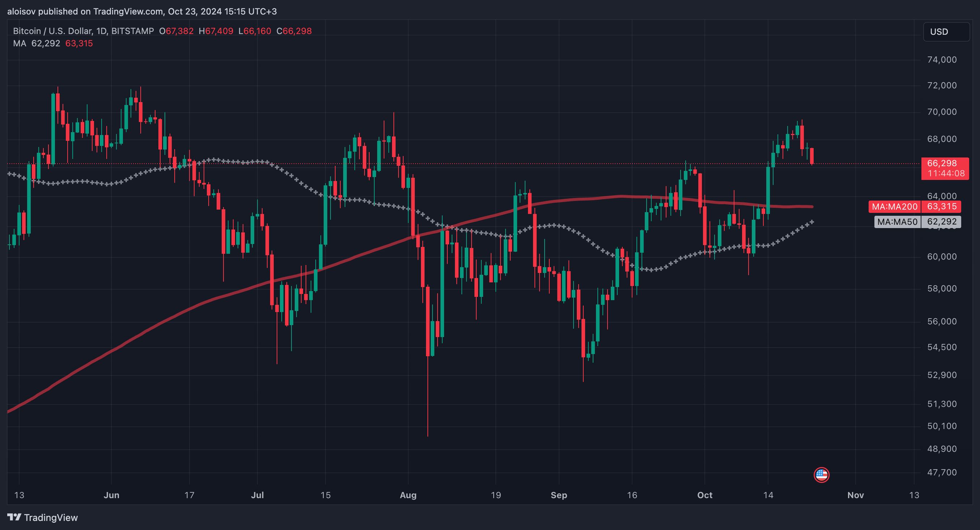Click the red 63,315 MA legend value
Screen dimensions: 980x530
tap(79, 43)
